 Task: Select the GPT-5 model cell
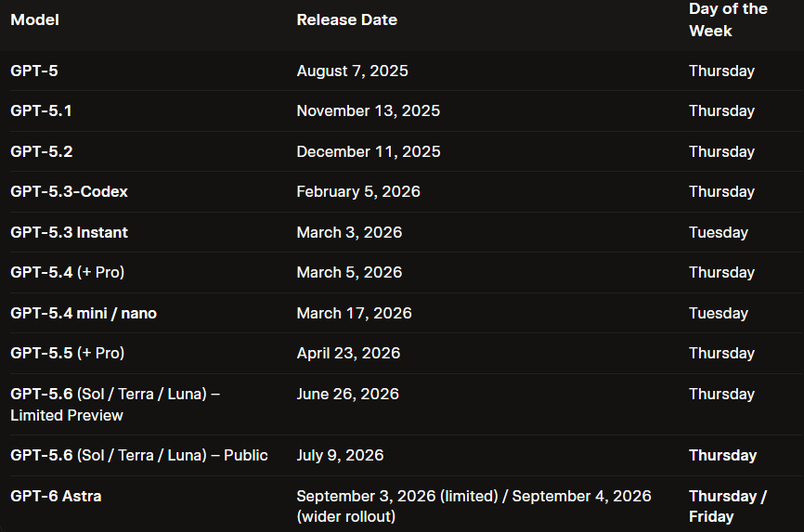point(33,71)
